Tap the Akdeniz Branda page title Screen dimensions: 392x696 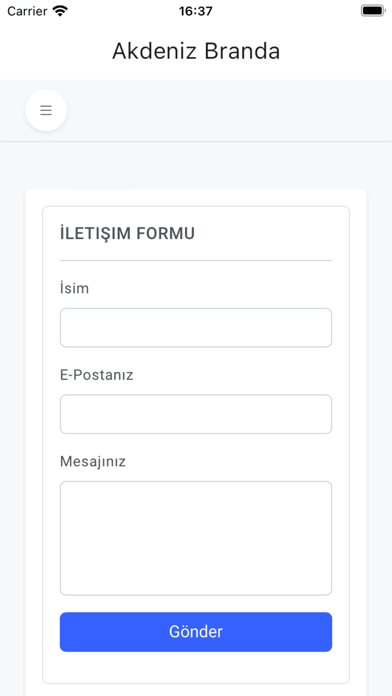coord(196,51)
